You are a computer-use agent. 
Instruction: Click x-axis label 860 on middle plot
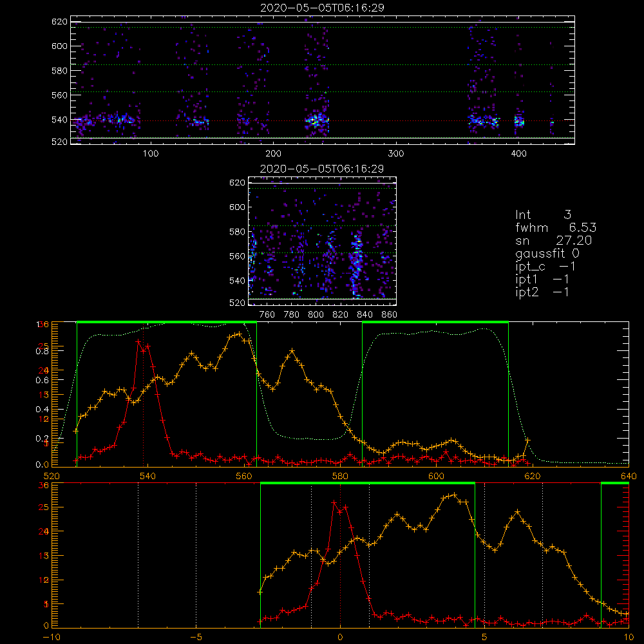click(x=390, y=315)
